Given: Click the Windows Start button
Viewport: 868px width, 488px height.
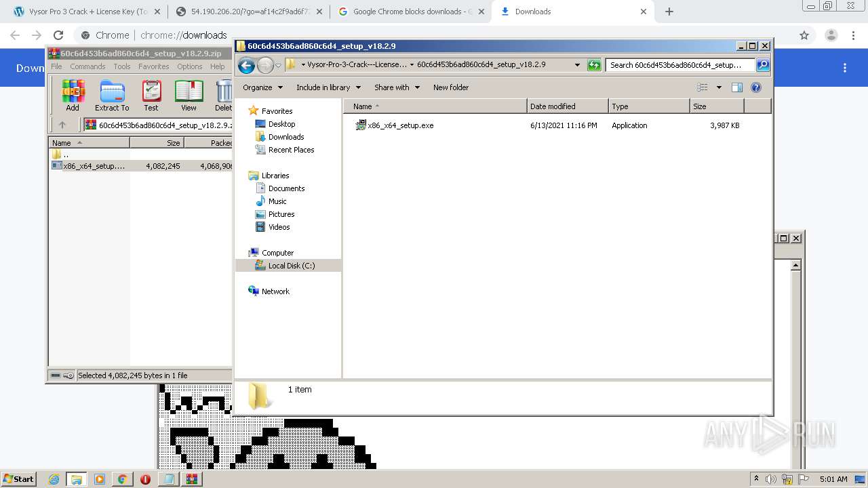Looking at the screenshot, I should (18, 479).
